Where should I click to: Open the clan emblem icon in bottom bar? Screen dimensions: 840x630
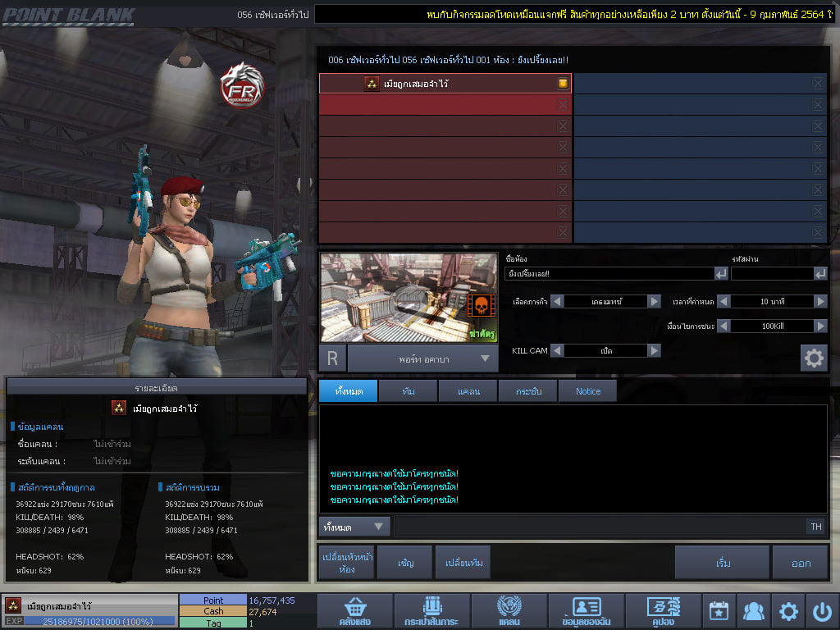tap(509, 611)
